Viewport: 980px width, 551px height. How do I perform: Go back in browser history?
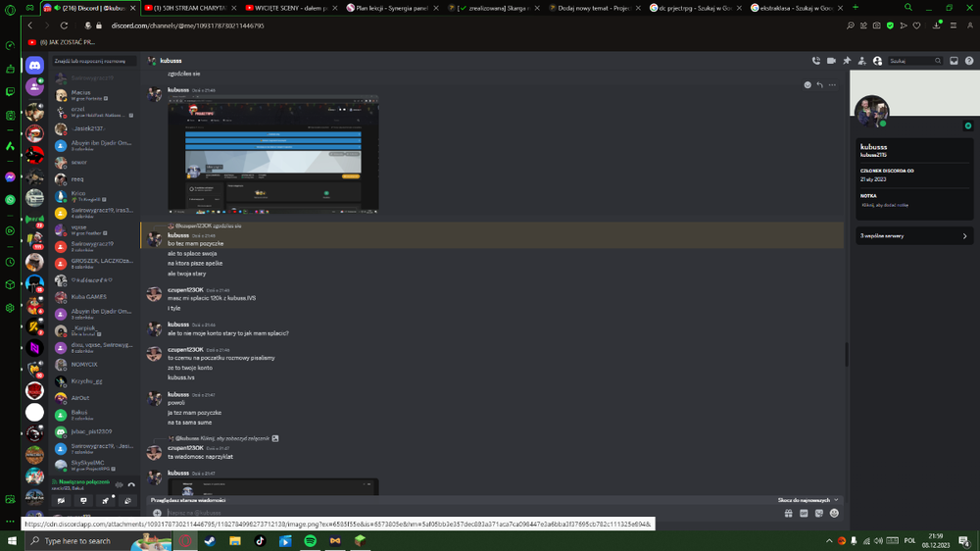point(30,25)
